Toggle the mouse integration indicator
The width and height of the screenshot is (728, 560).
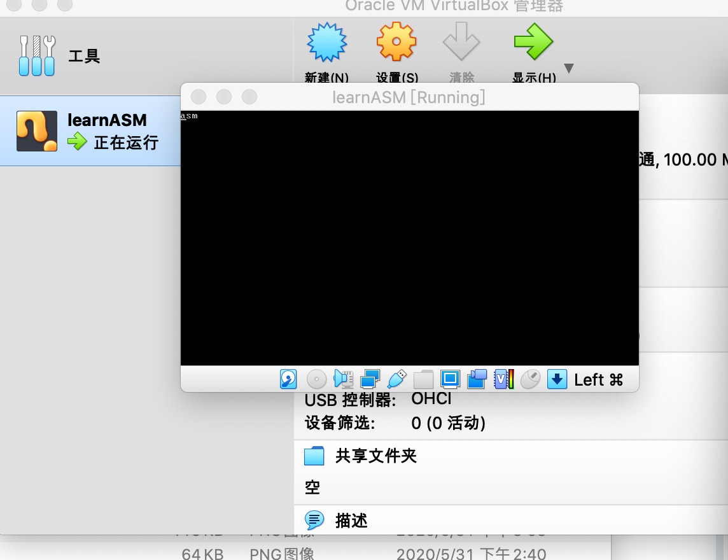click(529, 379)
